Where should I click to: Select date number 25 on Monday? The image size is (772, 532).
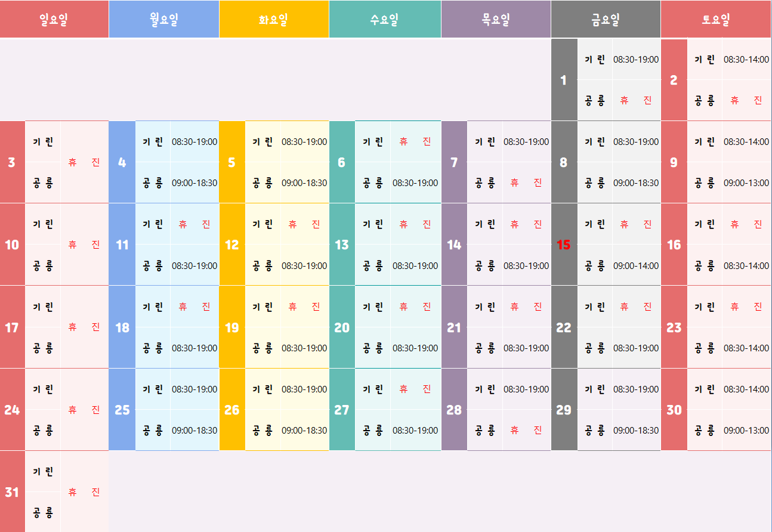(x=122, y=410)
